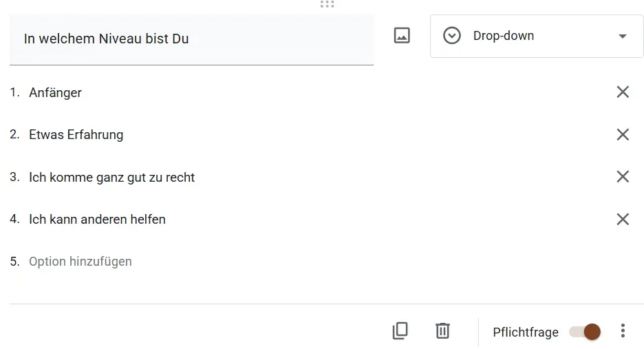
Task: Select the Etwas Erfahrung option text
Action: 76,135
